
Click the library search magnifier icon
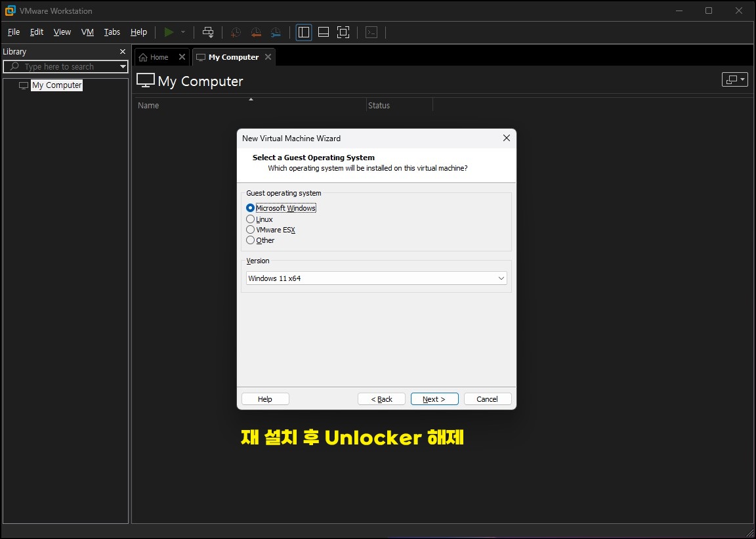(14, 66)
